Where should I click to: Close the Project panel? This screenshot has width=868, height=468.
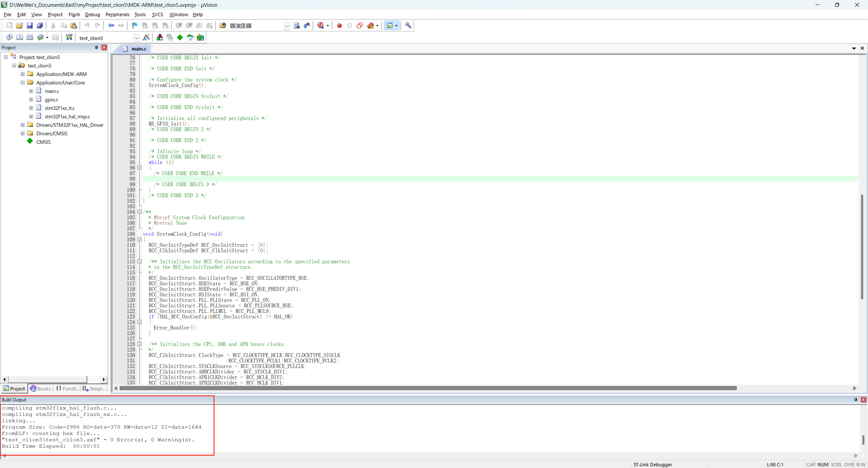104,47
